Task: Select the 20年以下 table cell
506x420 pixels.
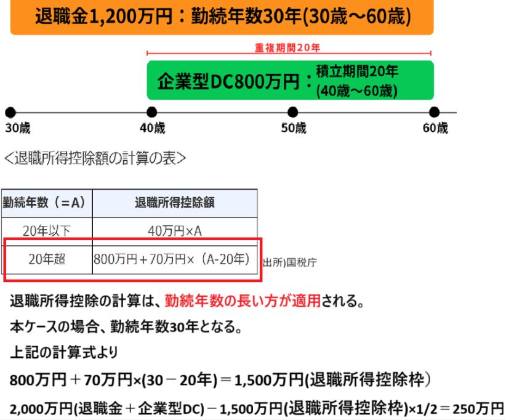Action: point(47,231)
